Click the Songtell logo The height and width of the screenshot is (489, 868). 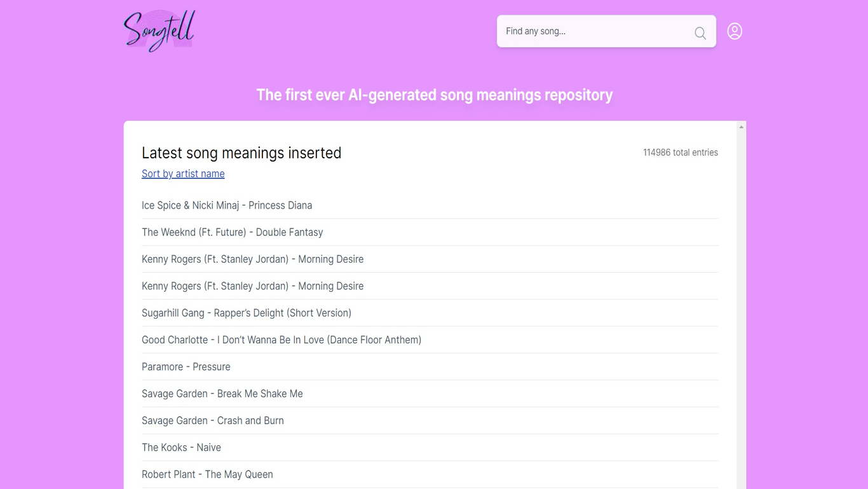(x=159, y=31)
